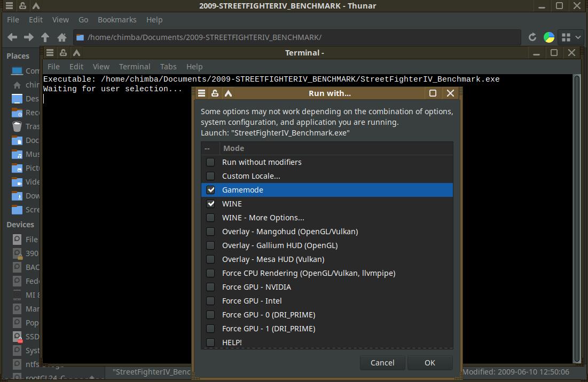
Task: Open File System device in sidebar
Action: click(x=25, y=239)
